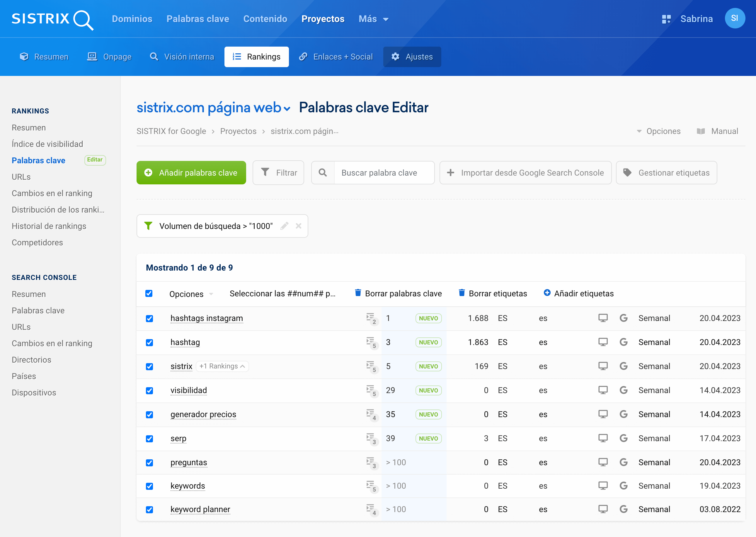Toggle the select-all checkbox in table header
The image size is (756, 537).
(149, 294)
